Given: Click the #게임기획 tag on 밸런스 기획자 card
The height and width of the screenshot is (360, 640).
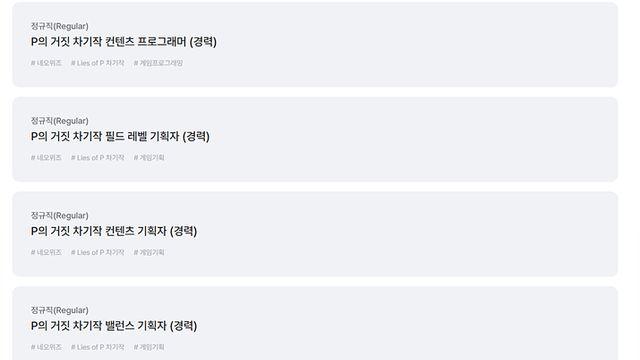Looking at the screenshot, I should 149,347.
